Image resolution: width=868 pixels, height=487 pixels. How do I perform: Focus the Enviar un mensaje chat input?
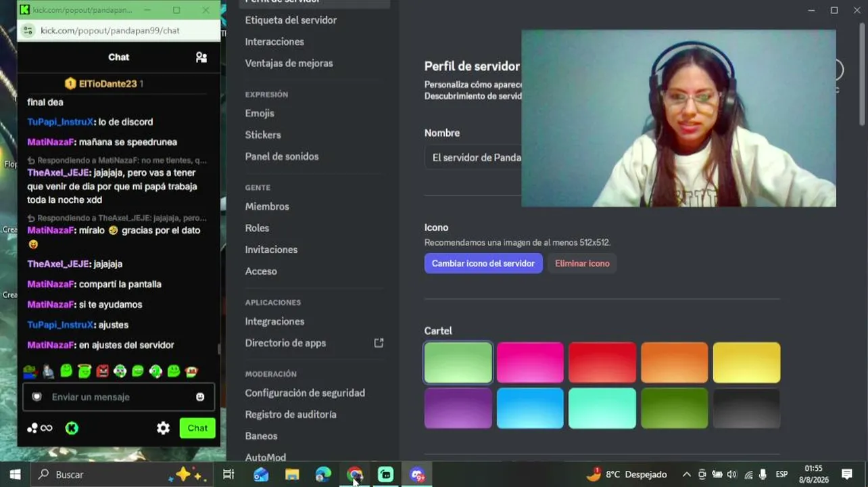pos(119,397)
